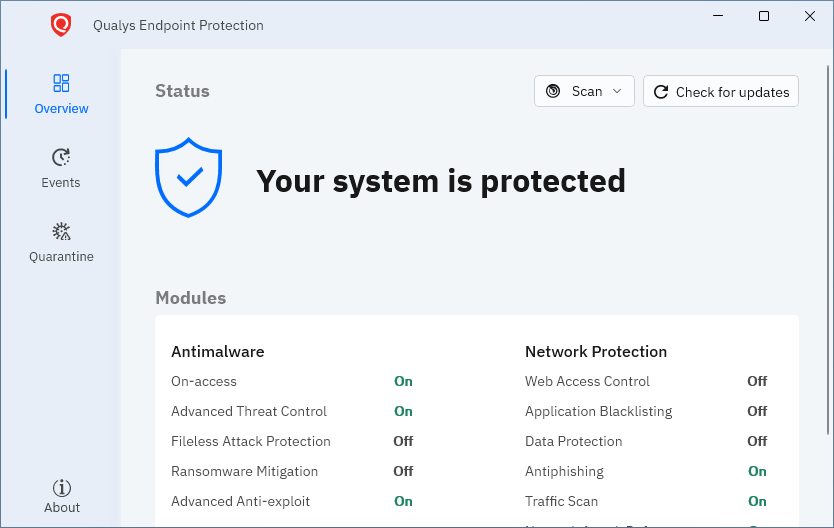
Task: Click the Scan button label
Action: [x=587, y=91]
